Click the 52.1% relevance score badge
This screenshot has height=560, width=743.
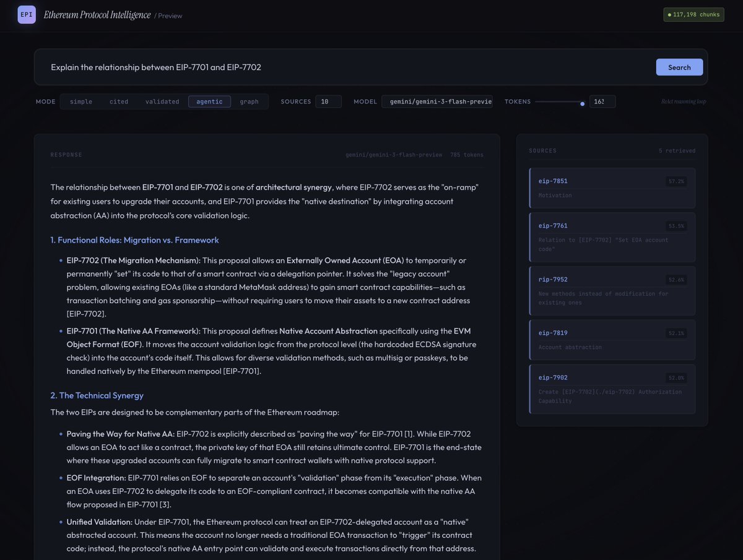tap(677, 333)
